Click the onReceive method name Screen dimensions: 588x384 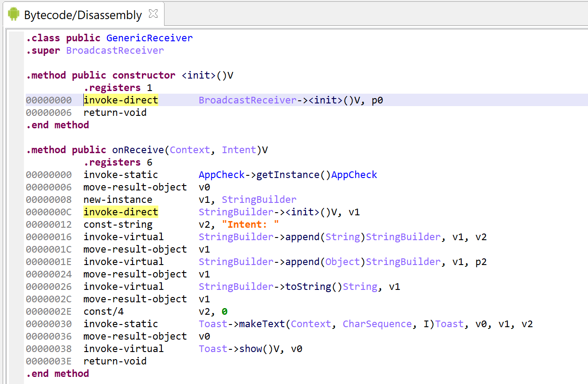click(138, 150)
